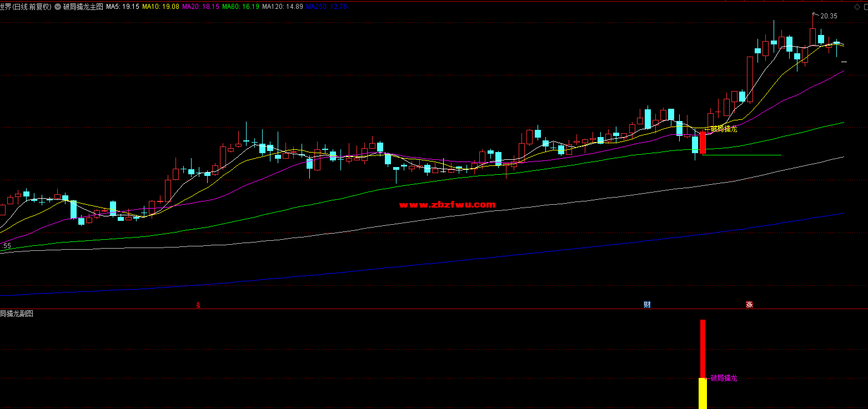Click the 涨 limit-up marker icon
Image resolution: width=868 pixels, height=409 pixels.
pyautogui.click(x=749, y=304)
